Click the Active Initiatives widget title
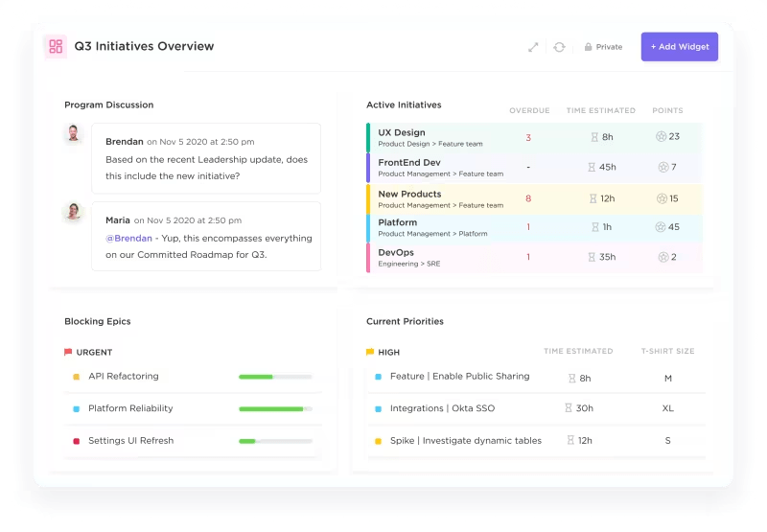This screenshot has width=767, height=532. [x=404, y=104]
